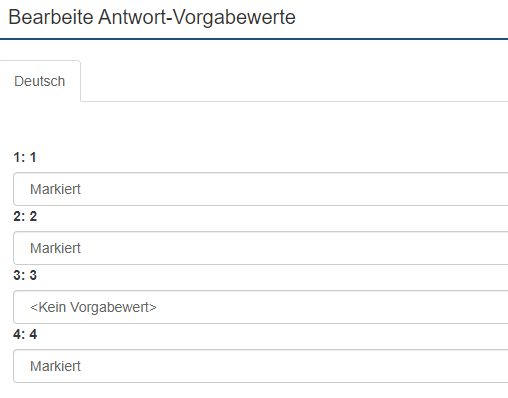The width and height of the screenshot is (508, 398).
Task: Switch to the Deutsch language tab
Action: click(40, 81)
